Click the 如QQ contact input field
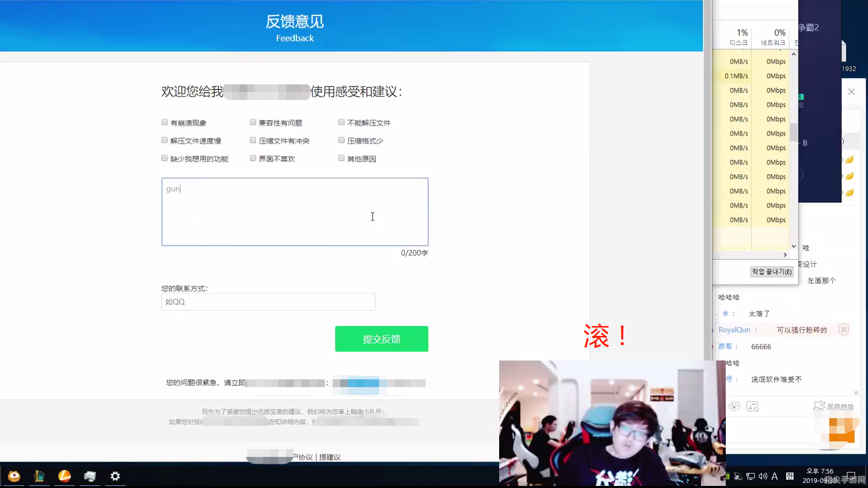The width and height of the screenshot is (868, 488). coord(268,302)
